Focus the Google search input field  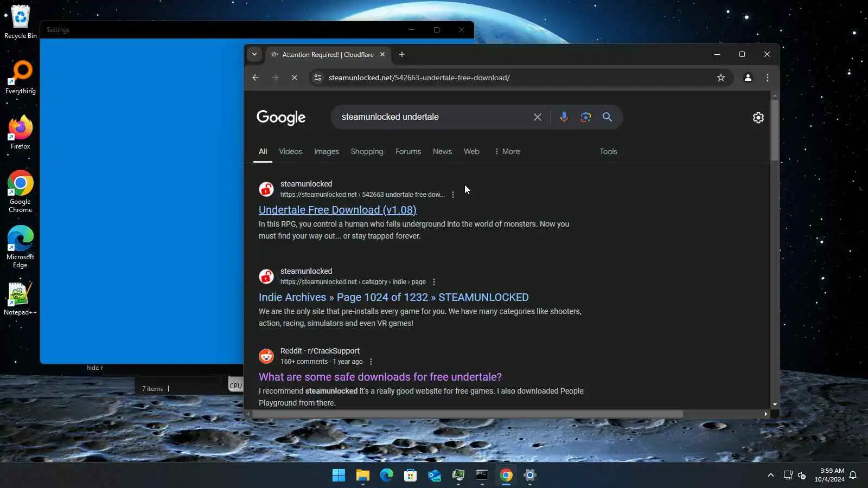[434, 117]
